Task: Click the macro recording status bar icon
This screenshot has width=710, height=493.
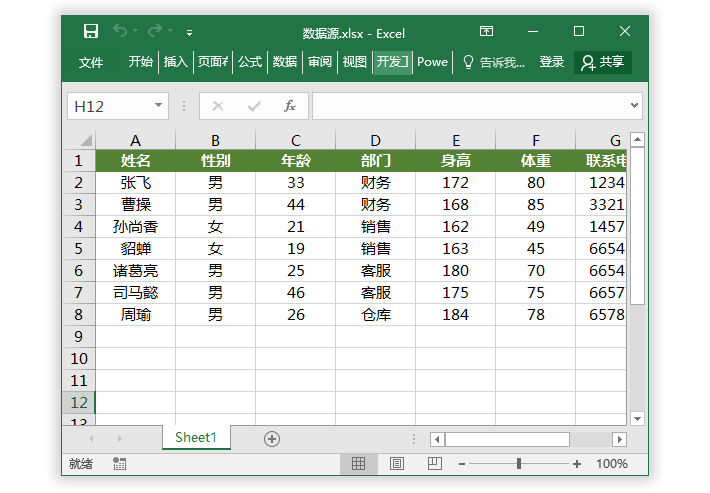Action: pyautogui.click(x=120, y=464)
